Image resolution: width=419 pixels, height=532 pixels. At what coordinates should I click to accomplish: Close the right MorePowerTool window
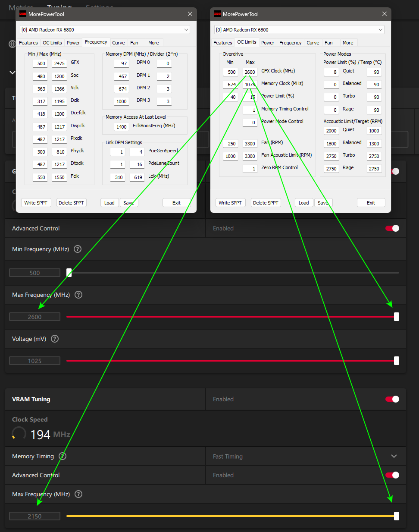click(x=385, y=14)
